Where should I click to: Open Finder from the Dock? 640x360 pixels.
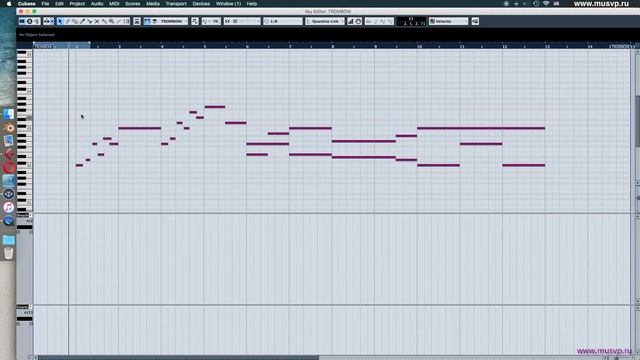9,114
